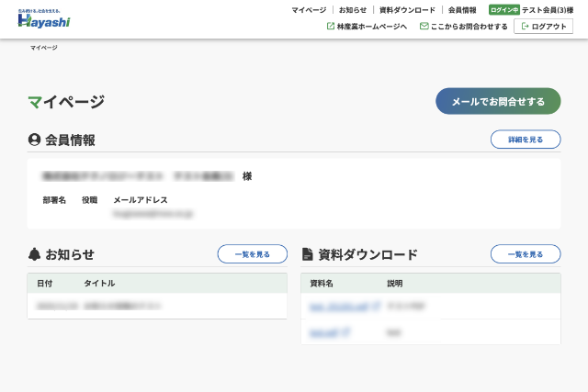Select 会員情報 in the top navigation
The width and height of the screenshot is (588, 392).
462,9
